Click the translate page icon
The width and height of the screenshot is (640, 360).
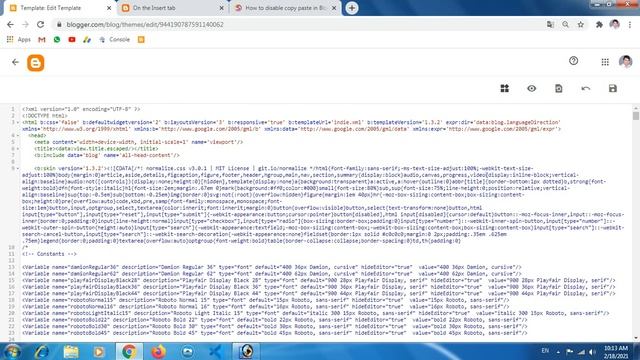pyautogui.click(x=550, y=24)
